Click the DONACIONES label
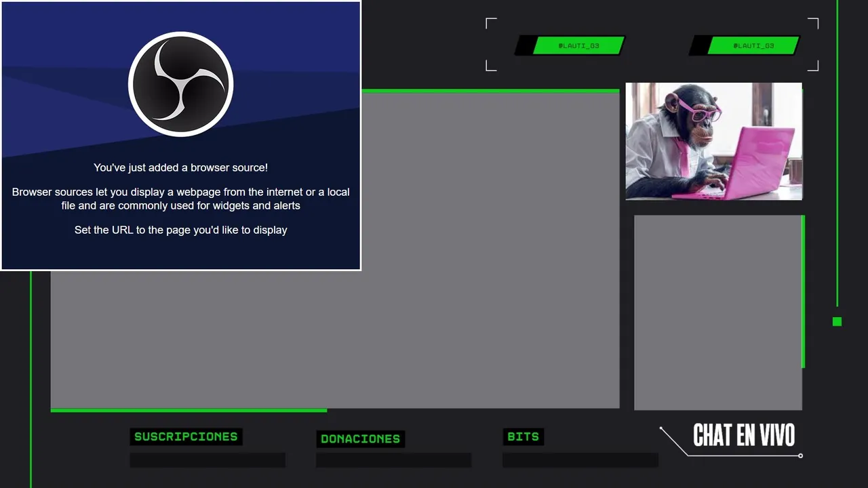This screenshot has height=488, width=868. (360, 439)
